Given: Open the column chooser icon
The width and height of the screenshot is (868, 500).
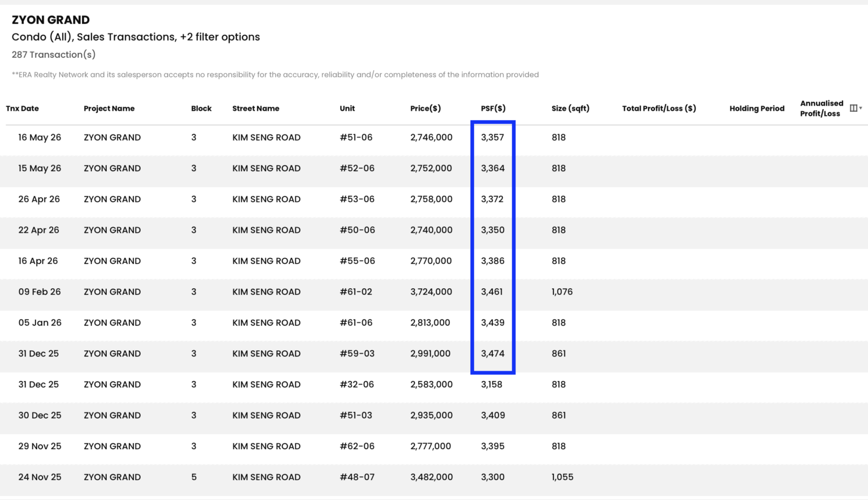Looking at the screenshot, I should point(853,108).
